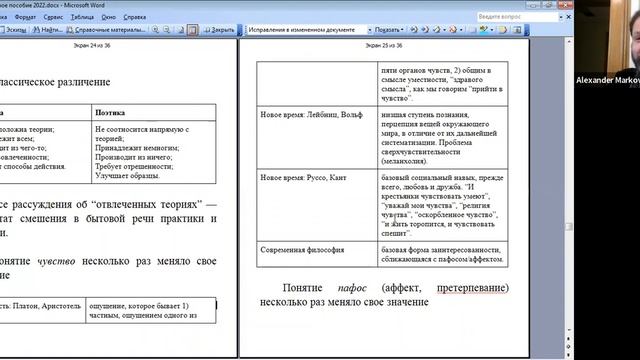Click Экран 24 из 36 label
The width and height of the screenshot is (640, 360).
tap(92, 45)
